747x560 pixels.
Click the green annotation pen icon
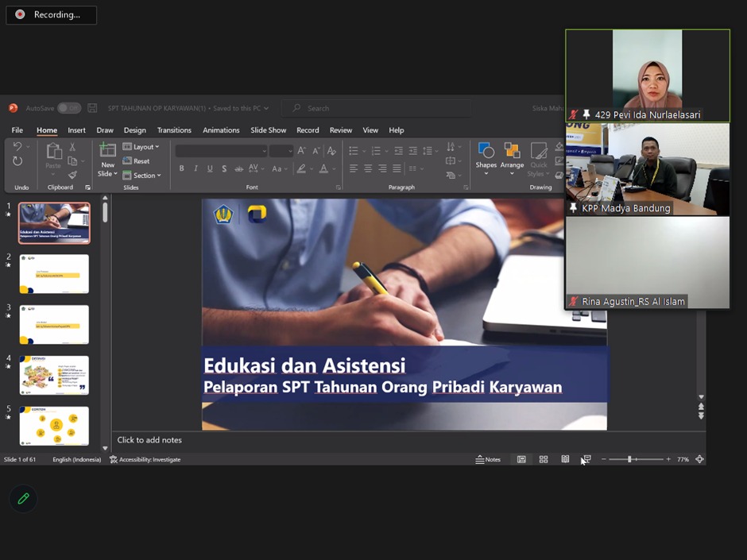(x=23, y=499)
